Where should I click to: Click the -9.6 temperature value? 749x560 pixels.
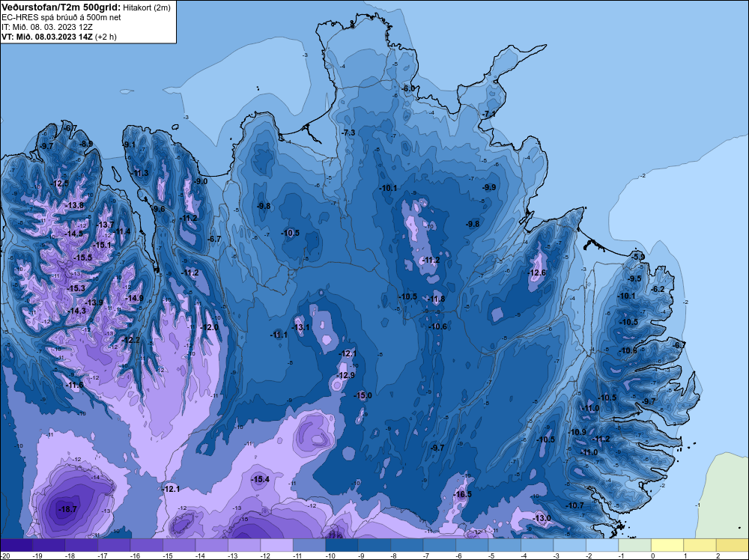[x=159, y=209]
